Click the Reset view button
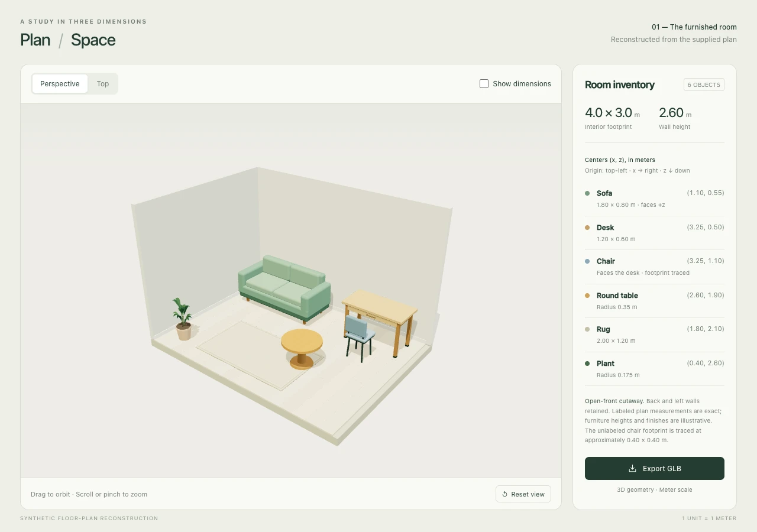The height and width of the screenshot is (532, 757). point(523,494)
